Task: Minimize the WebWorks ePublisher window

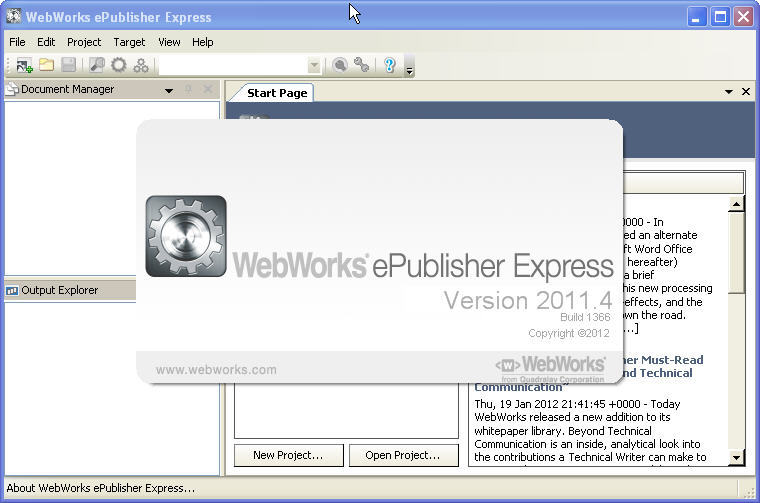Action: [x=697, y=17]
